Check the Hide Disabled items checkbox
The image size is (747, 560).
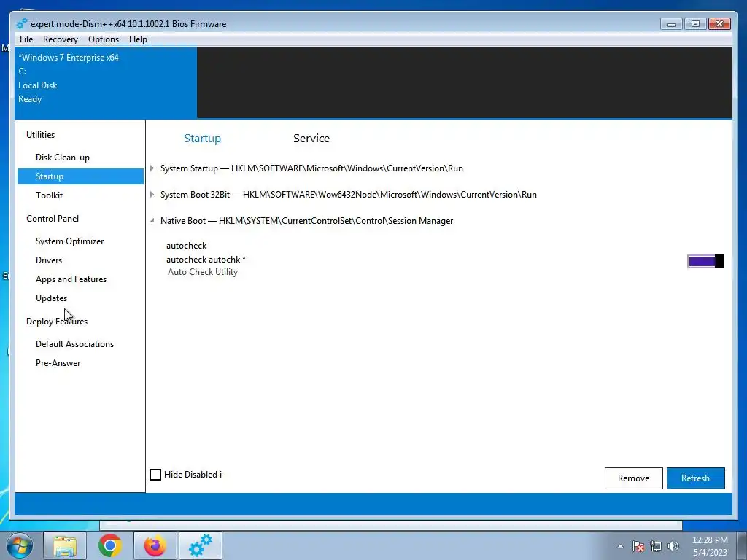[x=155, y=474]
